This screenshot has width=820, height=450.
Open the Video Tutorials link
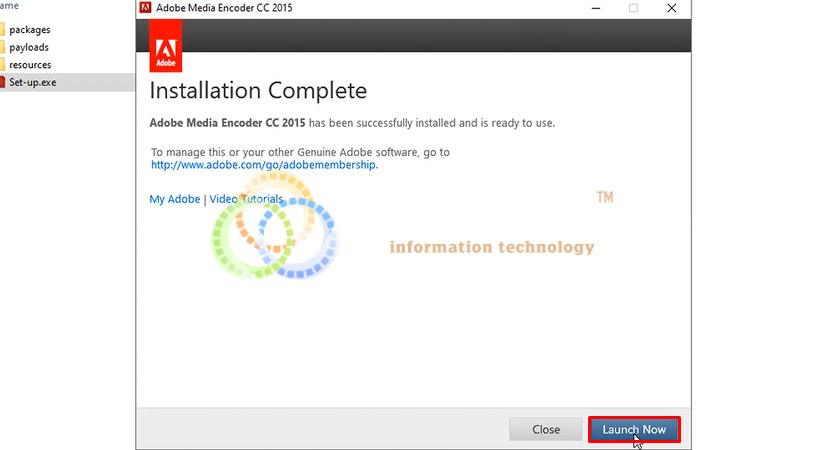coord(246,199)
